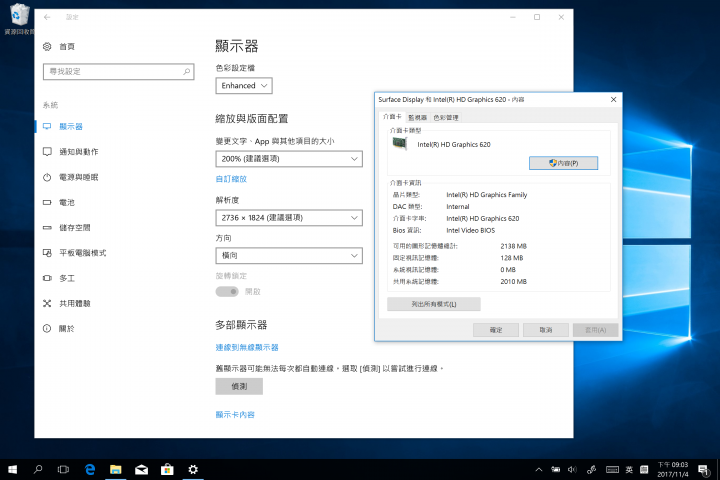Open Mail app from taskbar

pyautogui.click(x=141, y=469)
